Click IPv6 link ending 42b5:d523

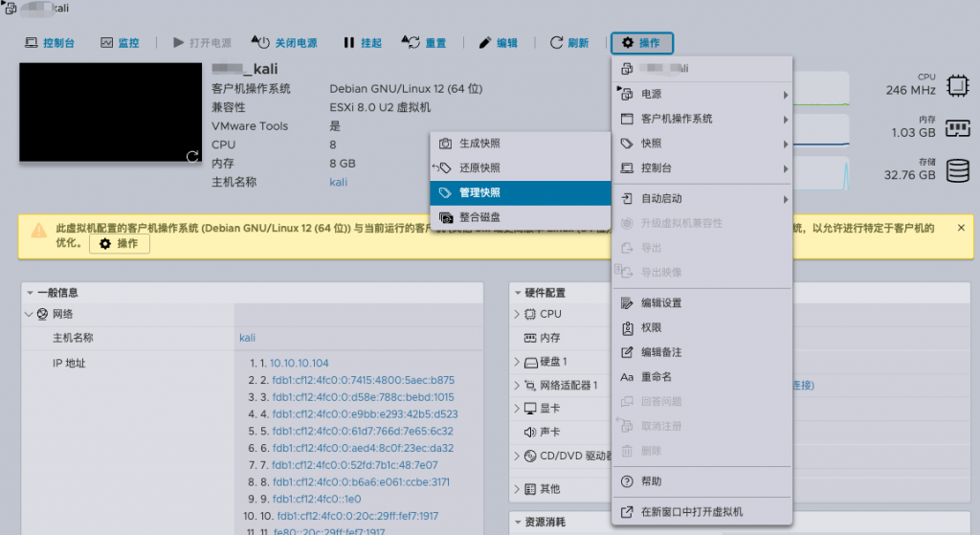[365, 413]
